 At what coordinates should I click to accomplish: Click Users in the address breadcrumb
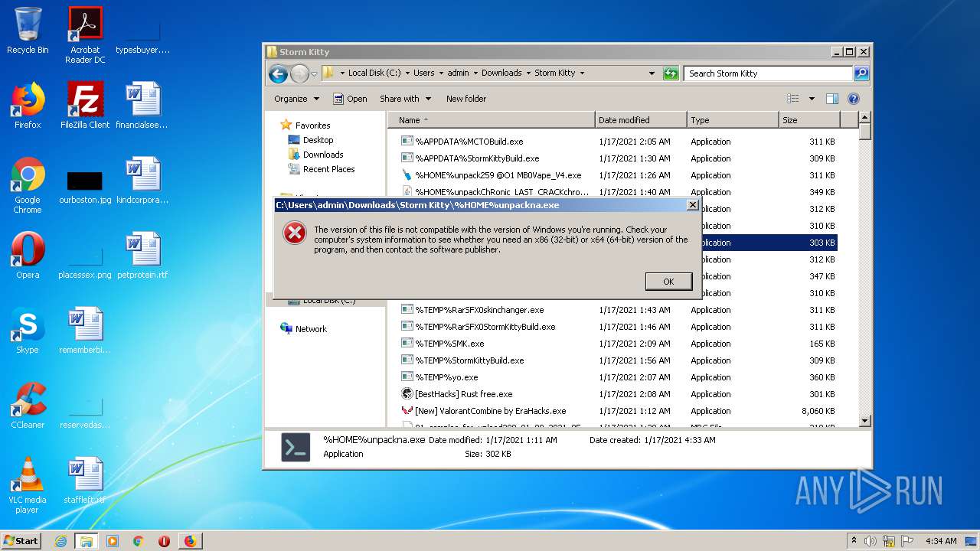423,73
